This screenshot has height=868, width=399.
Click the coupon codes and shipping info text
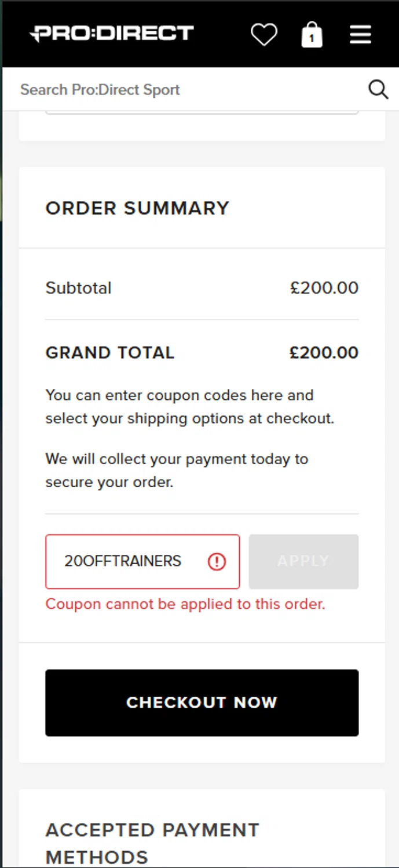point(189,407)
